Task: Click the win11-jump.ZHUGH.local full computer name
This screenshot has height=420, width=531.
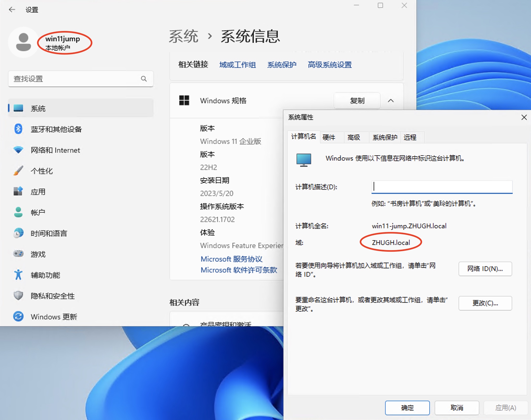Action: click(x=409, y=226)
